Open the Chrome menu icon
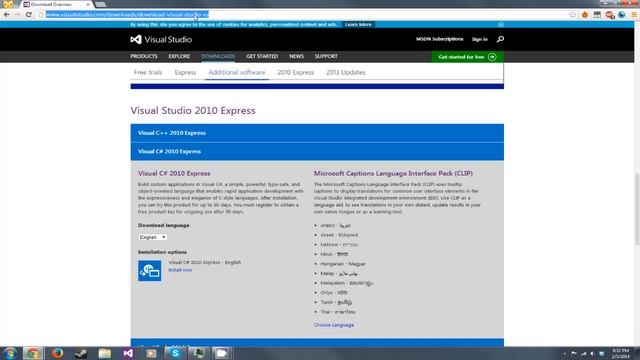 pyautogui.click(x=634, y=15)
